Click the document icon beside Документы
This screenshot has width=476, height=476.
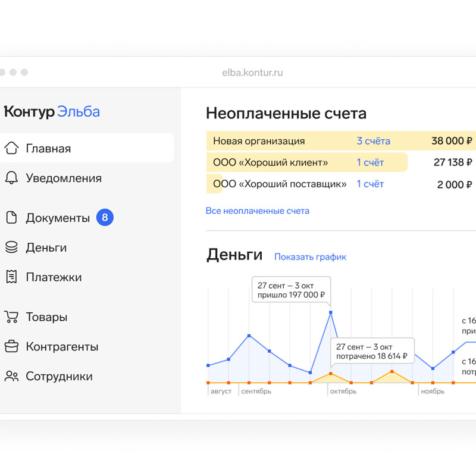tap(11, 218)
